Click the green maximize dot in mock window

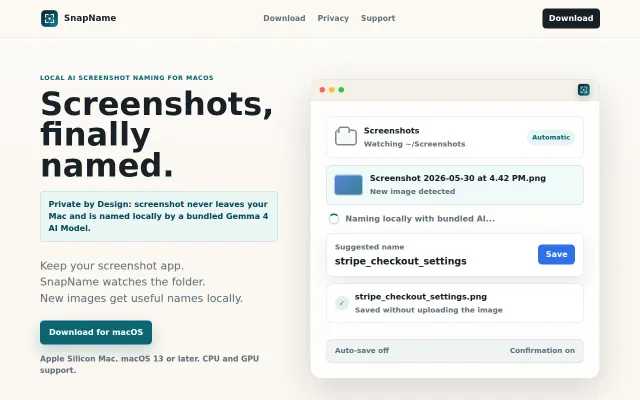click(341, 90)
